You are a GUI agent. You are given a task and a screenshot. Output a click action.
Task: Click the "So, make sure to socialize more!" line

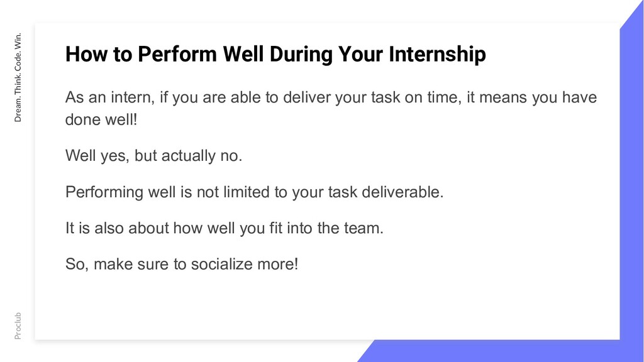182,264
